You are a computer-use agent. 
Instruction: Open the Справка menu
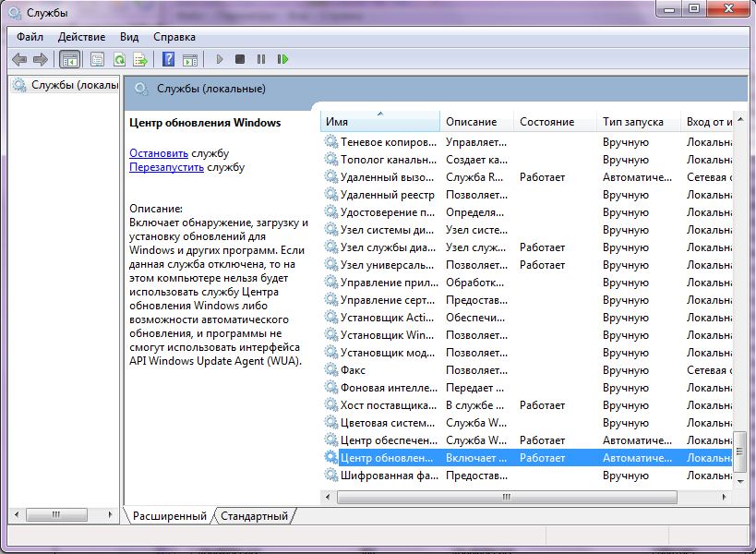174,37
